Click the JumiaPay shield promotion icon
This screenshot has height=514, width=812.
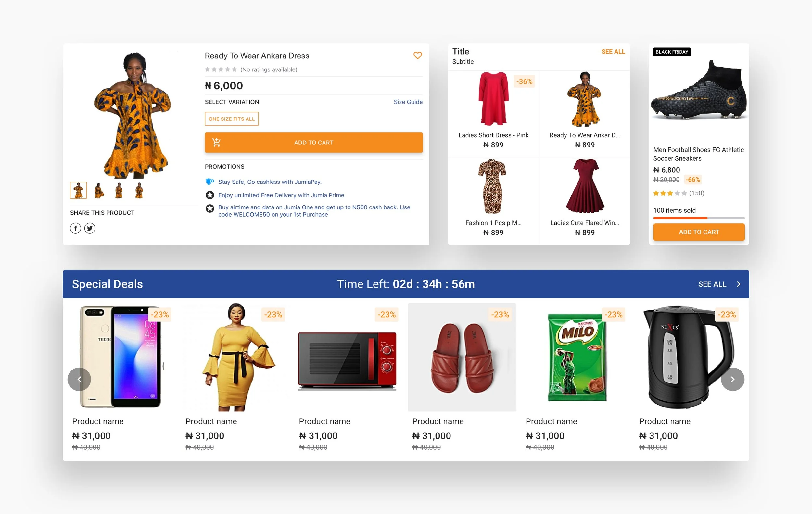point(210,182)
